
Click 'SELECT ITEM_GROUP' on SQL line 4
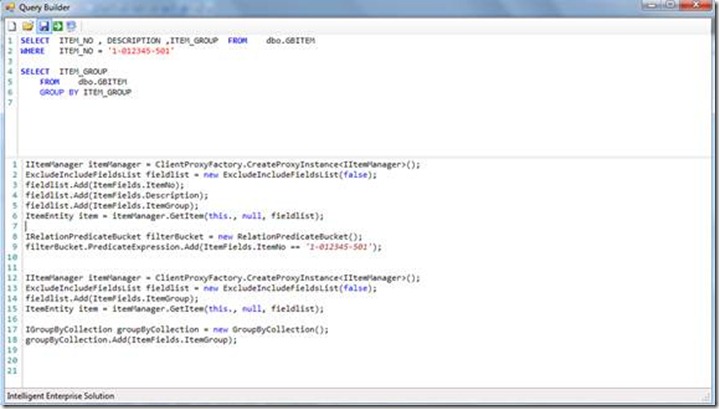pyautogui.click(x=64, y=72)
